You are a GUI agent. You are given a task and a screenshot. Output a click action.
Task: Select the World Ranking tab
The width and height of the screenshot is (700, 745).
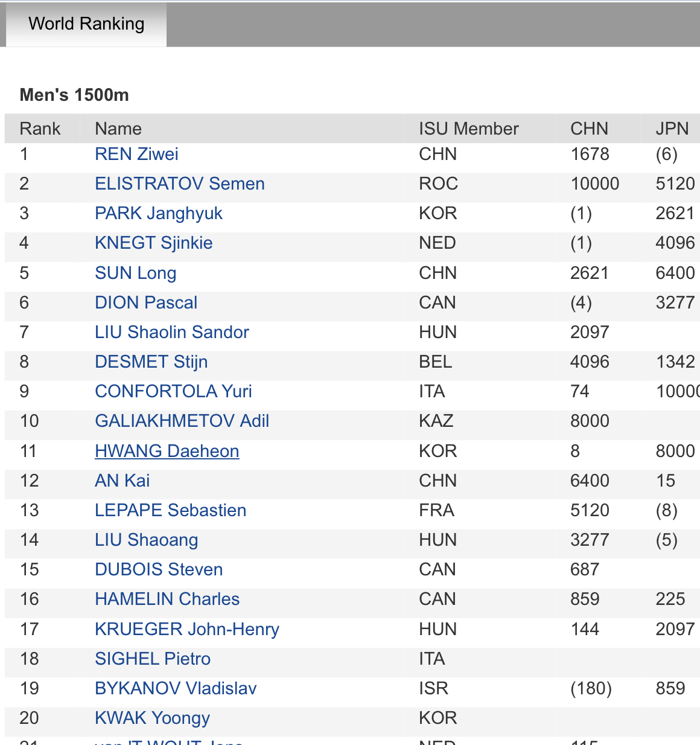click(x=86, y=24)
